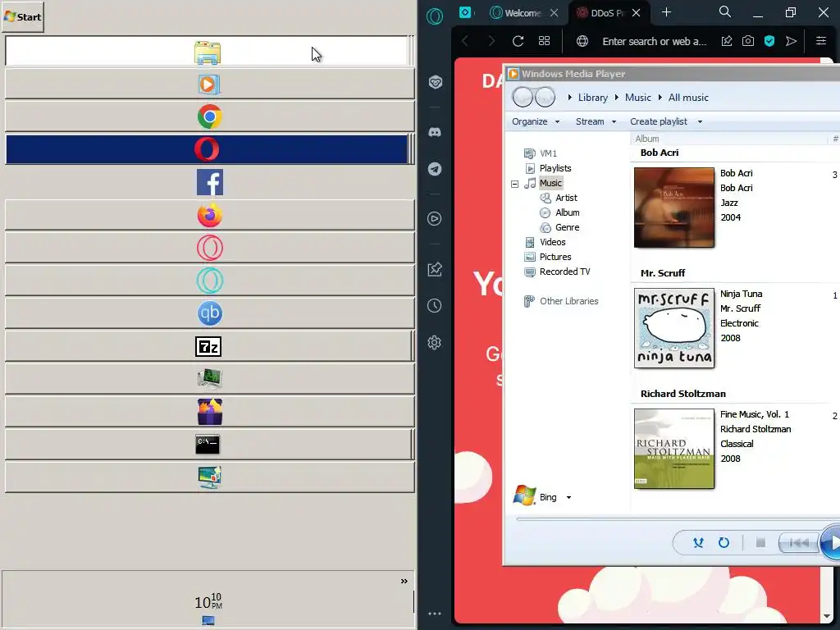Open 7-Zip from the taskbar
Screen dimensions: 840x630
208,347
